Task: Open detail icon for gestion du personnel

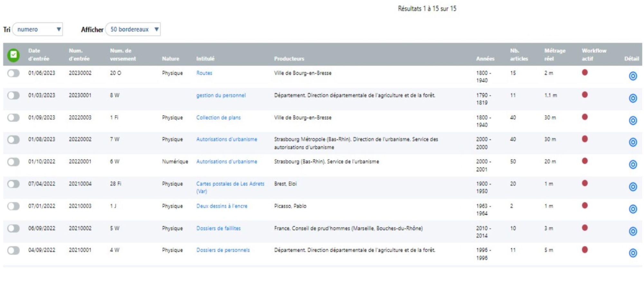Action: pyautogui.click(x=633, y=98)
